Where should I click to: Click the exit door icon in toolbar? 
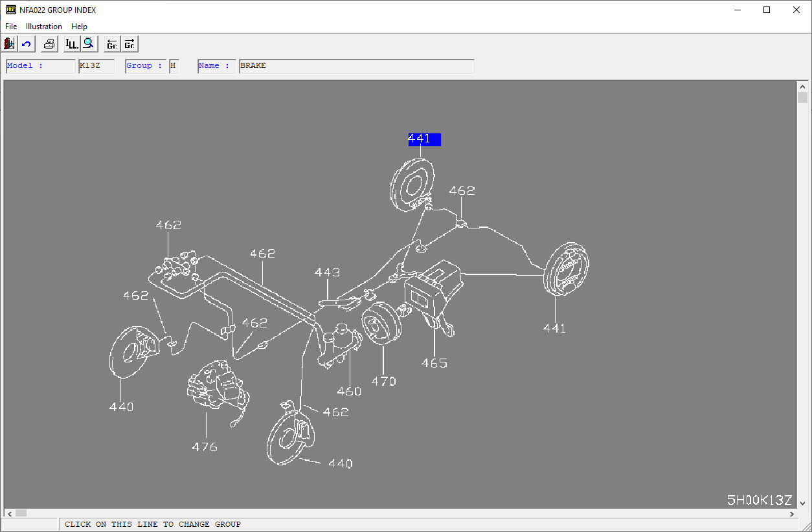pos(10,44)
